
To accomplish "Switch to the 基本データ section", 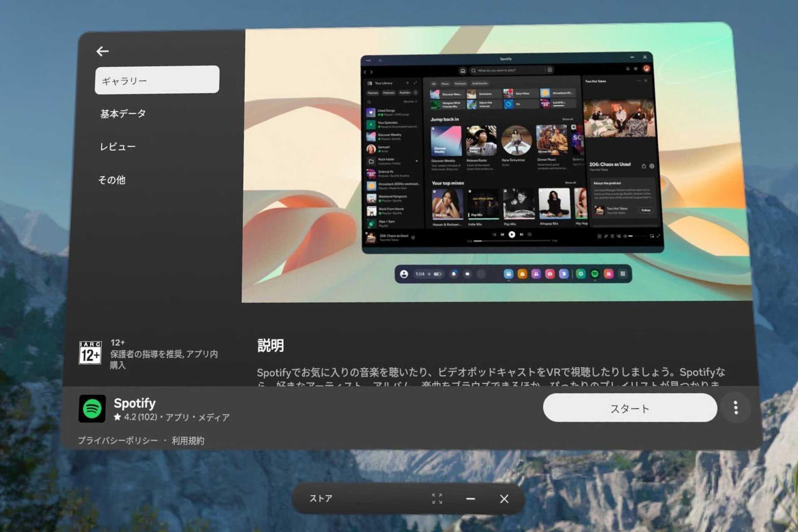I will tap(123, 114).
